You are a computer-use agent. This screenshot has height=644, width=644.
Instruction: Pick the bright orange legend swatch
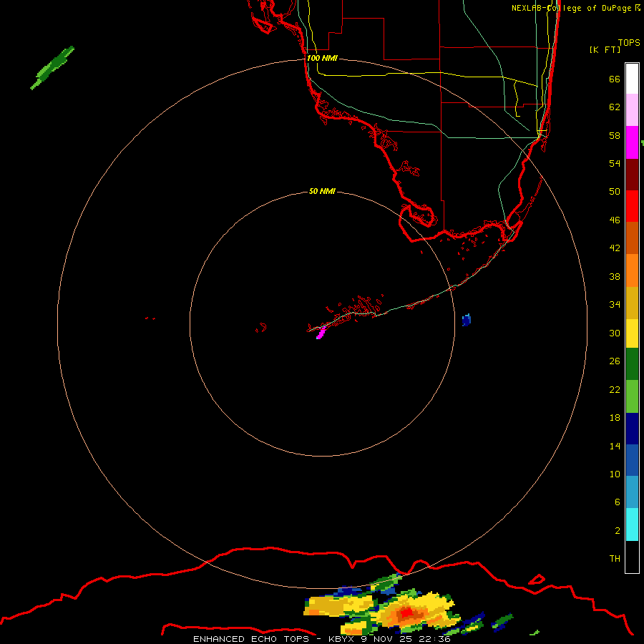(632, 270)
